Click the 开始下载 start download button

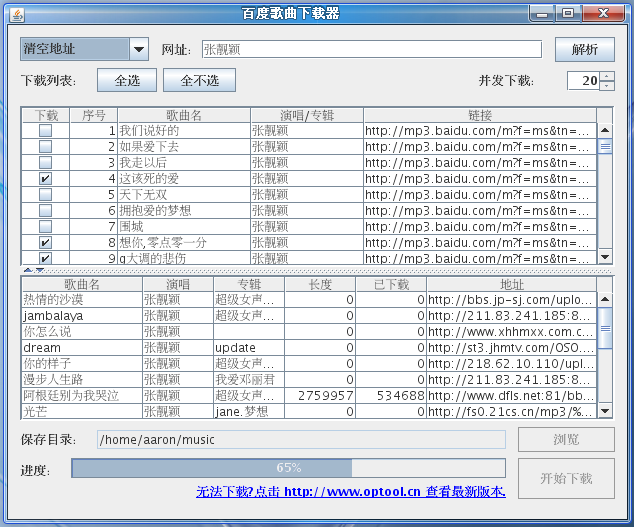tap(566, 478)
